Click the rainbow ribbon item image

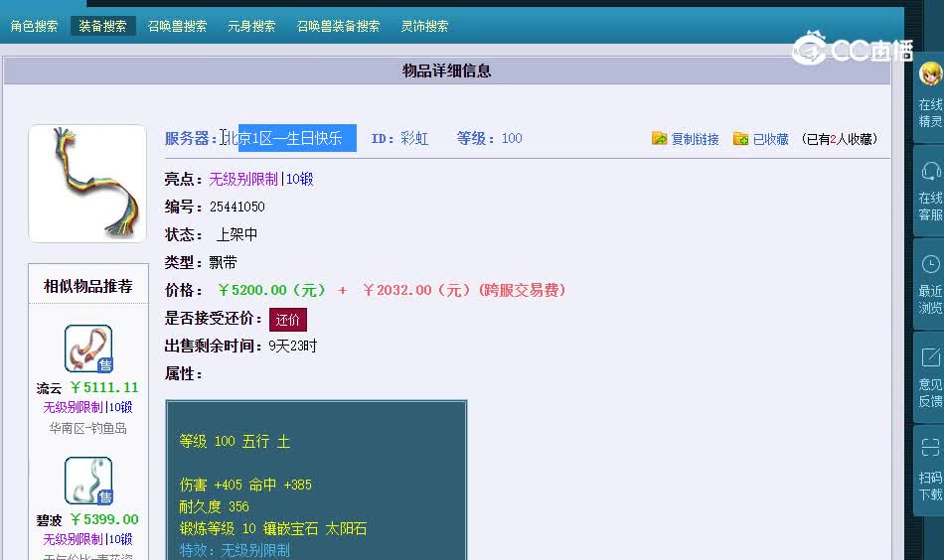87,184
